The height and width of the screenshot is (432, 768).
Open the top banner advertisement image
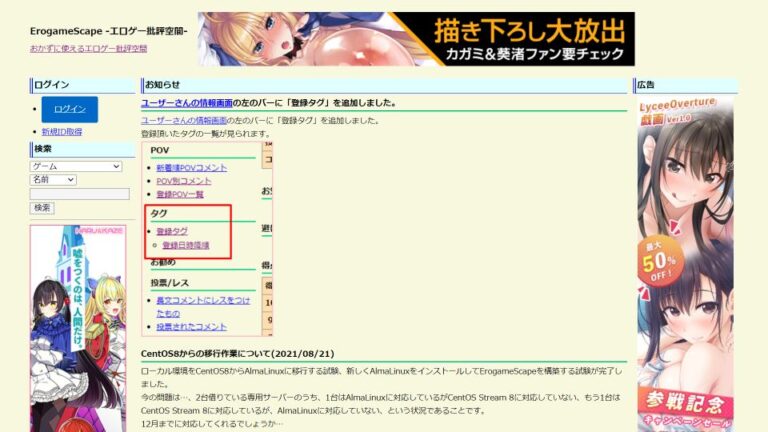415,39
